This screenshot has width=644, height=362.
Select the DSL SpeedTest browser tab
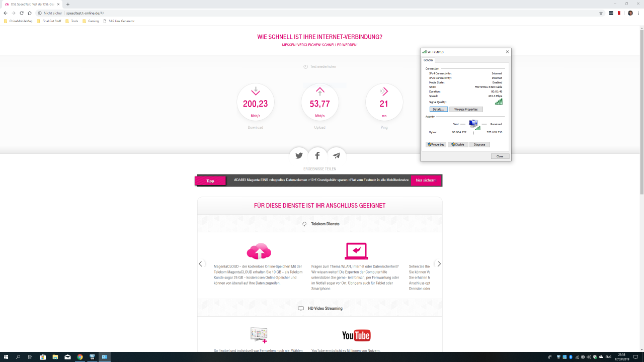(x=32, y=4)
